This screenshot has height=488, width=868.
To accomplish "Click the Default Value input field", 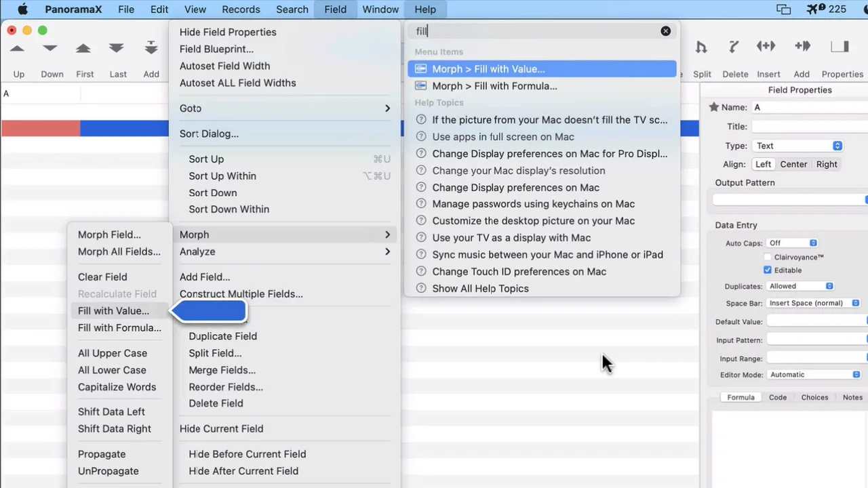I will pos(817,322).
